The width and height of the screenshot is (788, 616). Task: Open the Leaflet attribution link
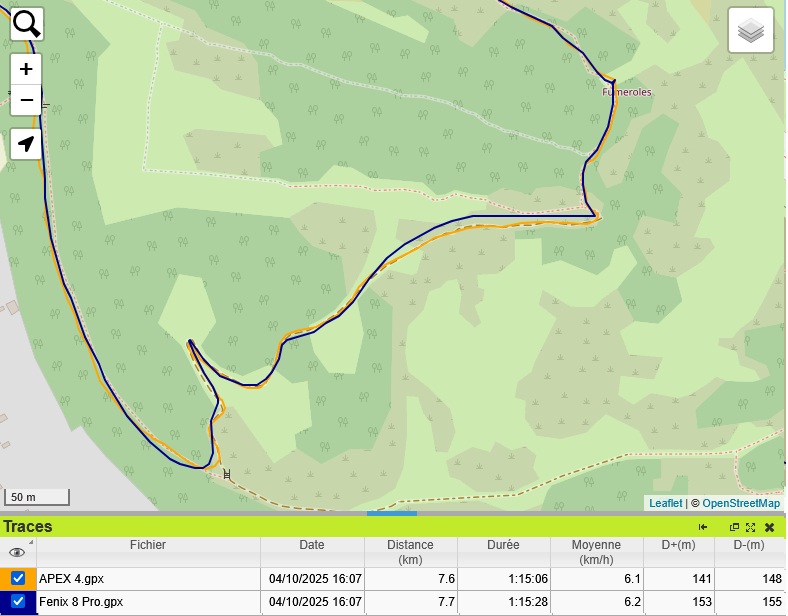tap(665, 503)
